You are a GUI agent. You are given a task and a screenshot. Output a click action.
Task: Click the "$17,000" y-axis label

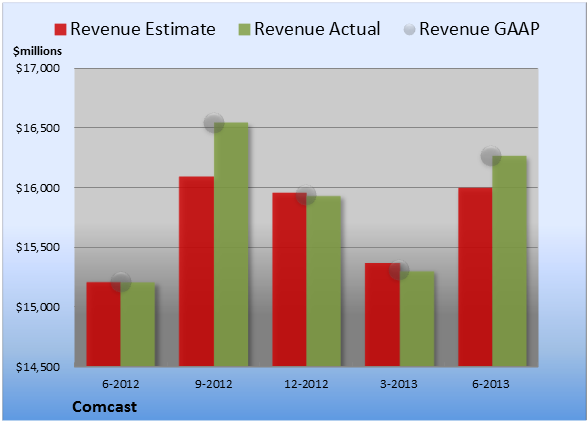(38, 68)
